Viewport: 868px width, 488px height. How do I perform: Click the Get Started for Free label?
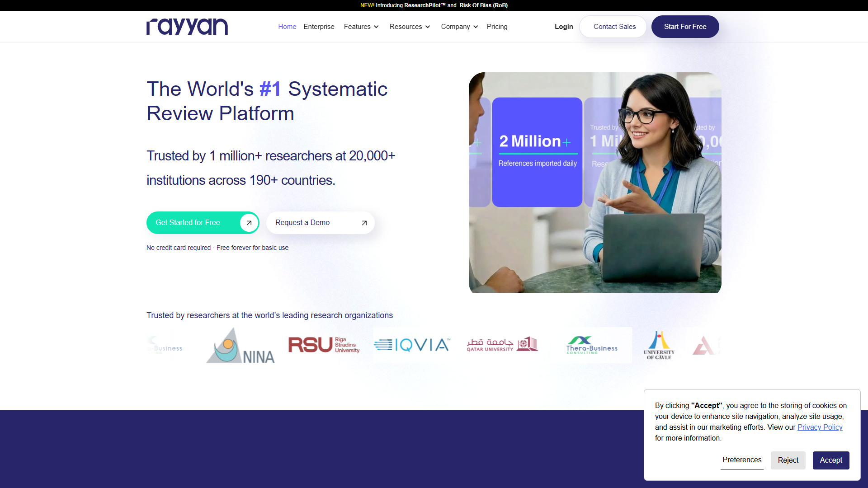pos(188,223)
